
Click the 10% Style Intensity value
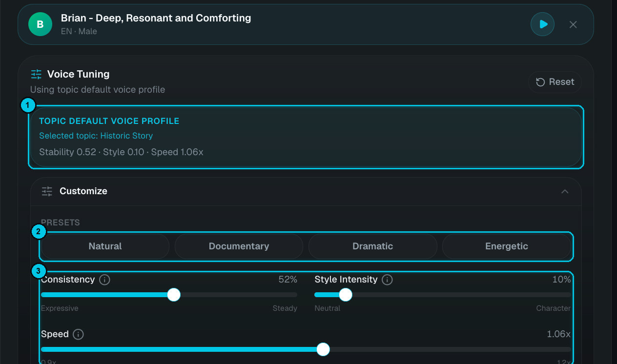[561, 280]
